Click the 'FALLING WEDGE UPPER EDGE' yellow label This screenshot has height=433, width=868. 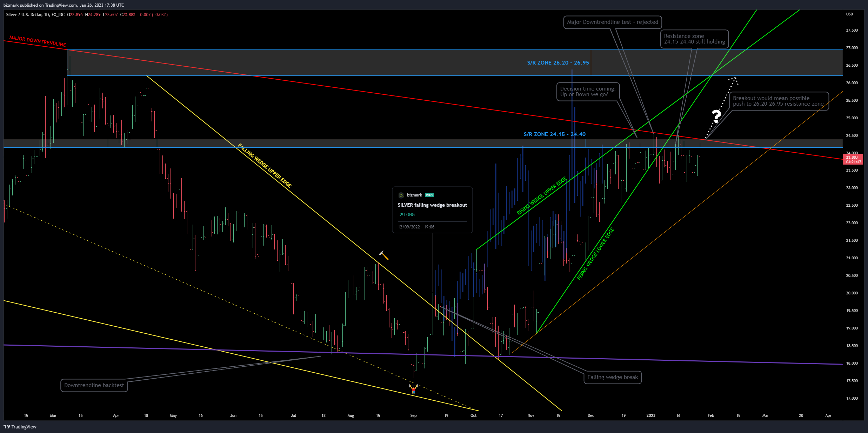[x=265, y=165]
